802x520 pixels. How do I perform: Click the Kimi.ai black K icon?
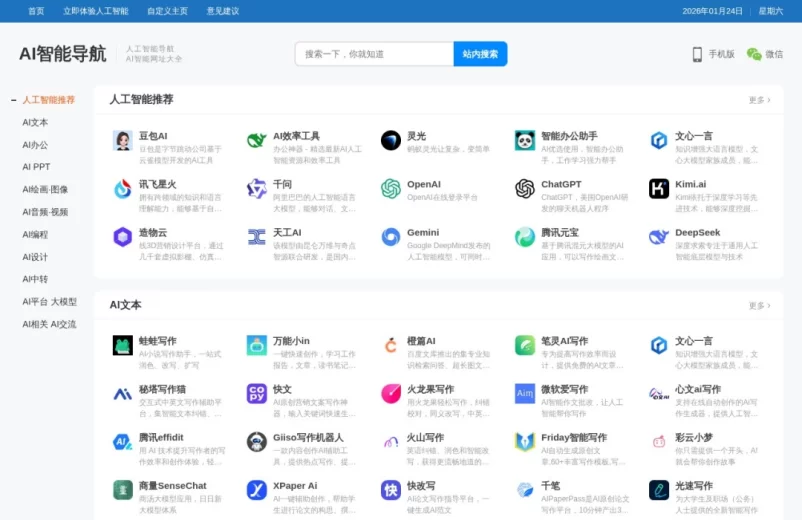point(659,189)
